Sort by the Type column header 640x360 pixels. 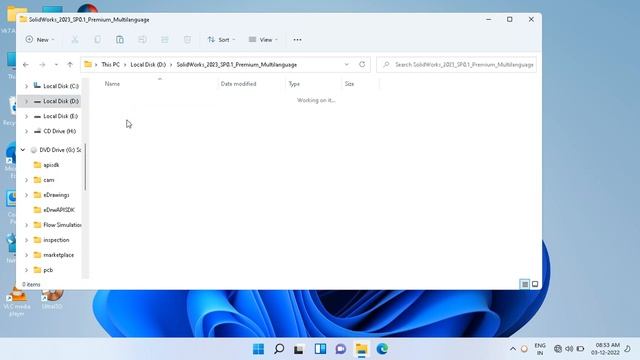coord(294,84)
